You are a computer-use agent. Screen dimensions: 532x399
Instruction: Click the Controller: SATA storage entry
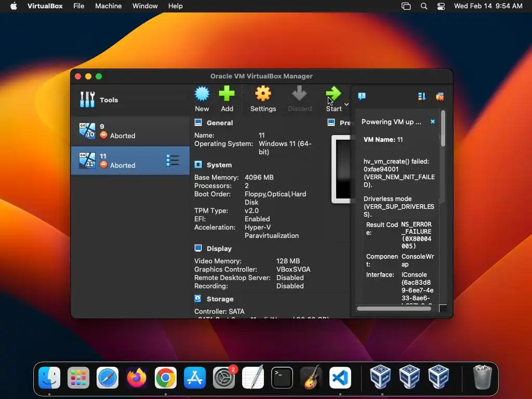(219, 311)
